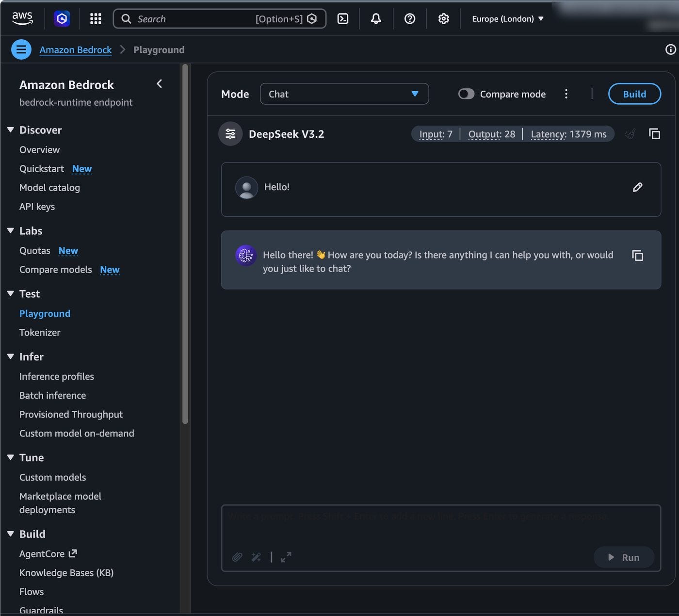The image size is (679, 616).
Task: Open the Compare models link
Action: point(55,270)
